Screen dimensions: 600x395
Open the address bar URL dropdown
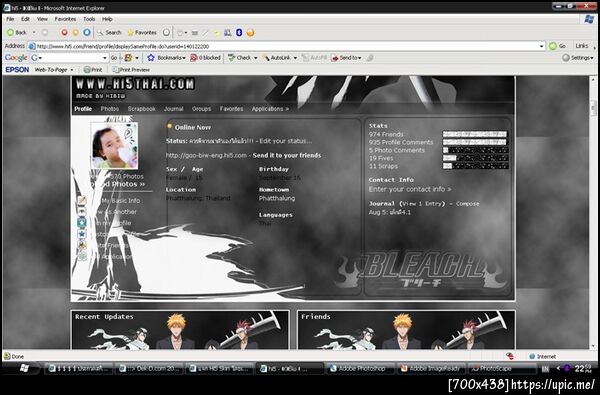(541, 46)
